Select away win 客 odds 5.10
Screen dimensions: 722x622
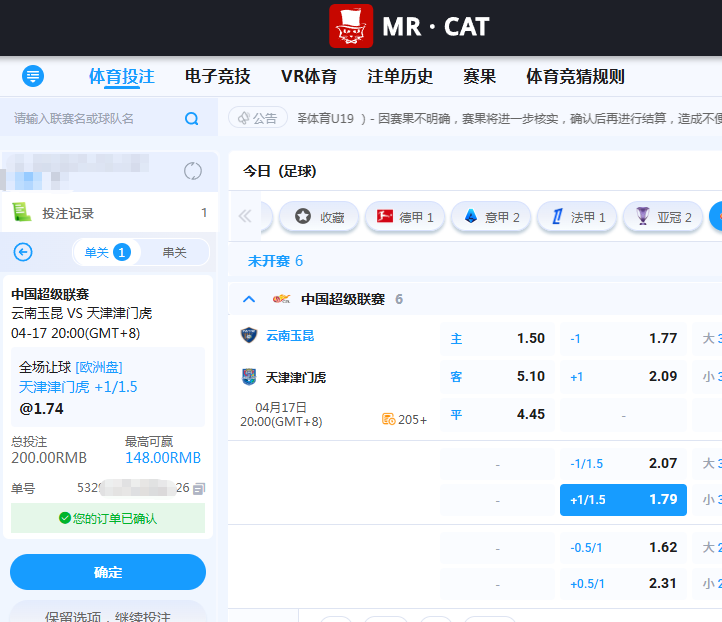(497, 376)
